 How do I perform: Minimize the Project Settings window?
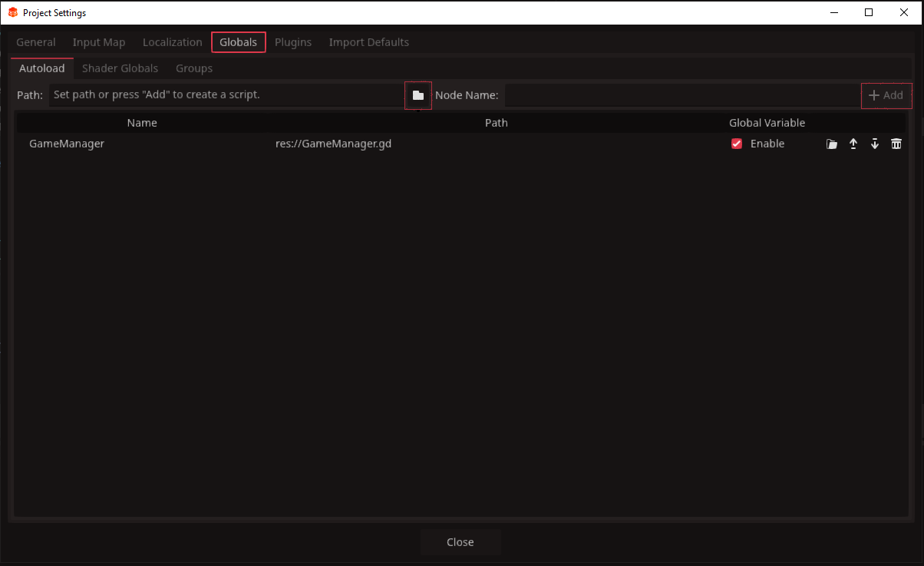[833, 12]
